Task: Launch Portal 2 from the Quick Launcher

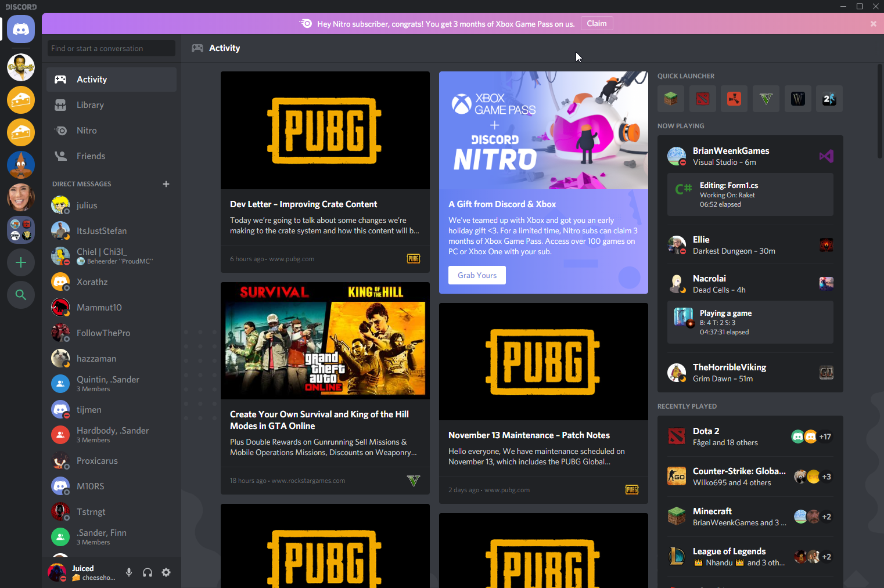Action: pos(829,99)
